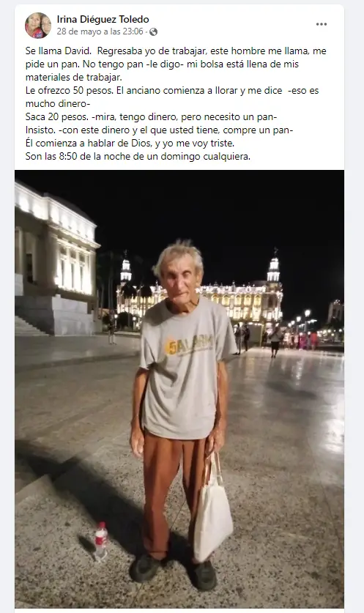Click the white tote bag in the photo

click(212, 510)
